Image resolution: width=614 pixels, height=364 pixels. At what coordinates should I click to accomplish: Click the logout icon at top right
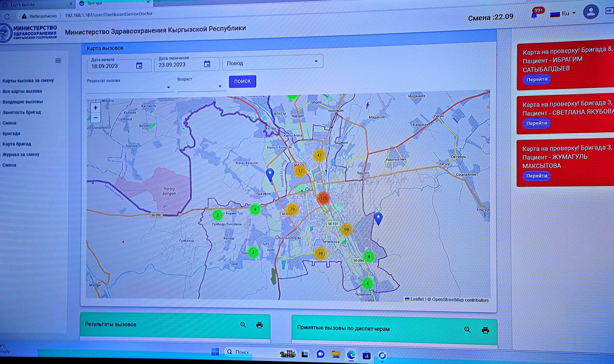click(609, 11)
